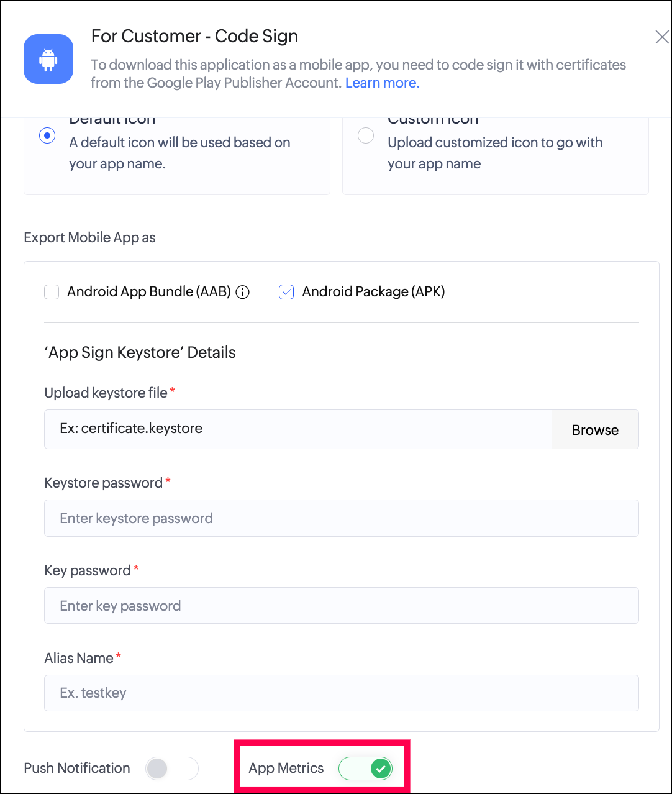This screenshot has width=672, height=794.
Task: Select the Default icon radio button
Action: pos(47,135)
